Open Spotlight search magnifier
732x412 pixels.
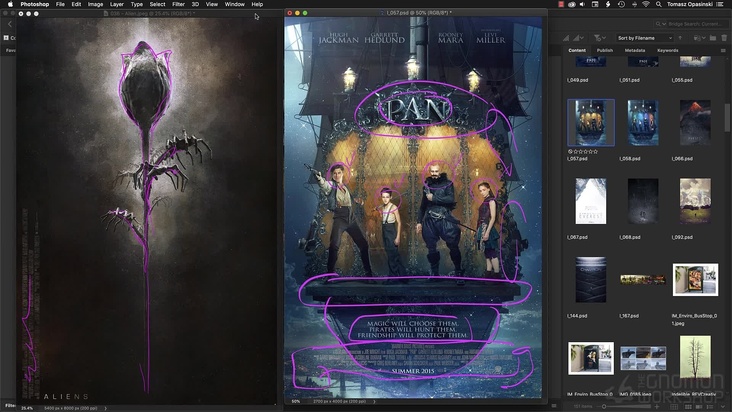click(659, 4)
